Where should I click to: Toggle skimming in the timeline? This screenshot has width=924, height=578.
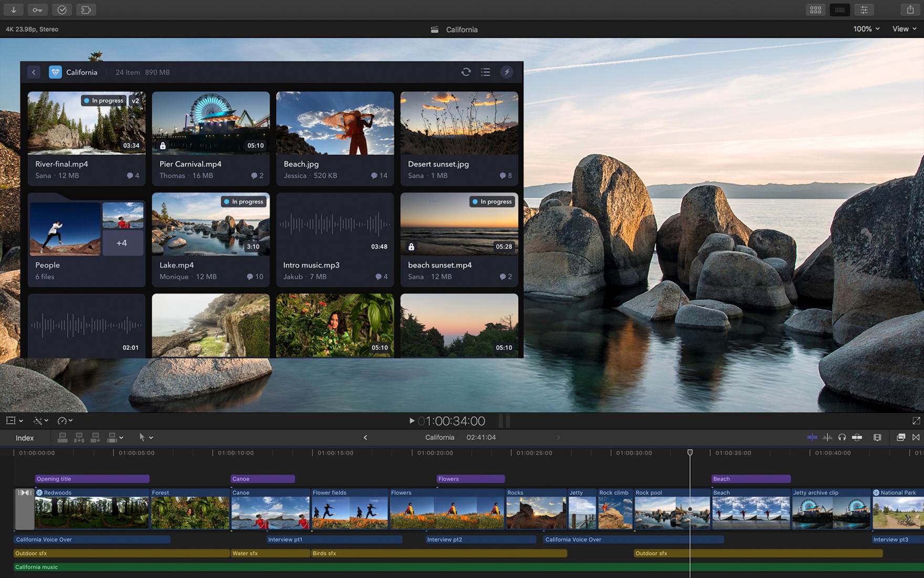(x=812, y=437)
